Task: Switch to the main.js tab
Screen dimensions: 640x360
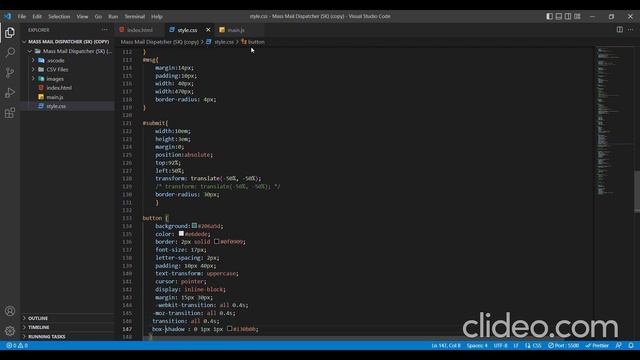Action: [x=236, y=30]
